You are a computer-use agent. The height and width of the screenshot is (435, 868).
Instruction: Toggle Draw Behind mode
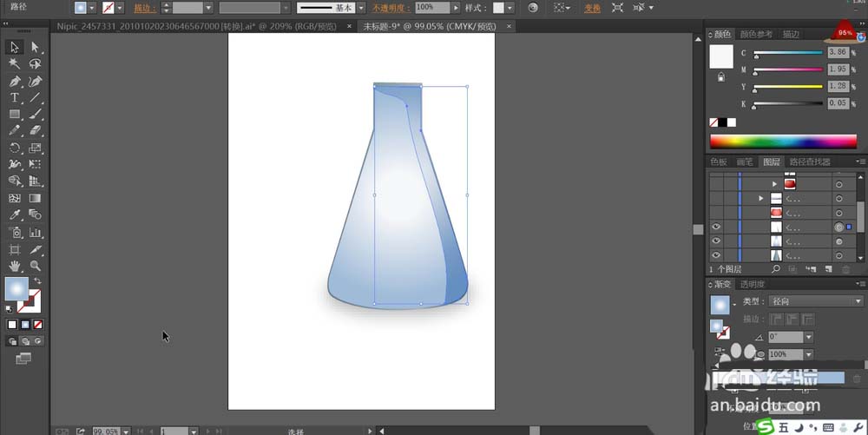[25, 341]
